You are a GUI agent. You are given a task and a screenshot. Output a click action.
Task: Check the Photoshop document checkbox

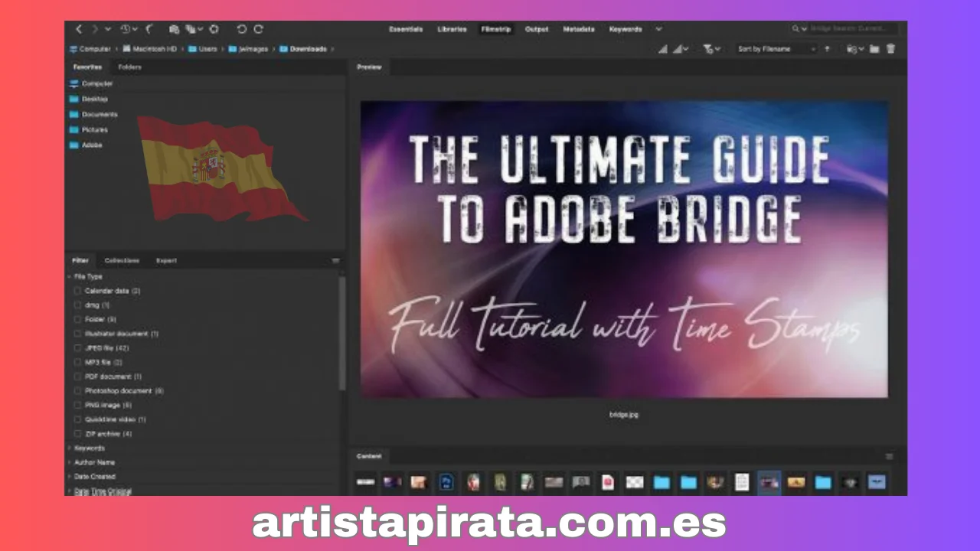tap(77, 391)
